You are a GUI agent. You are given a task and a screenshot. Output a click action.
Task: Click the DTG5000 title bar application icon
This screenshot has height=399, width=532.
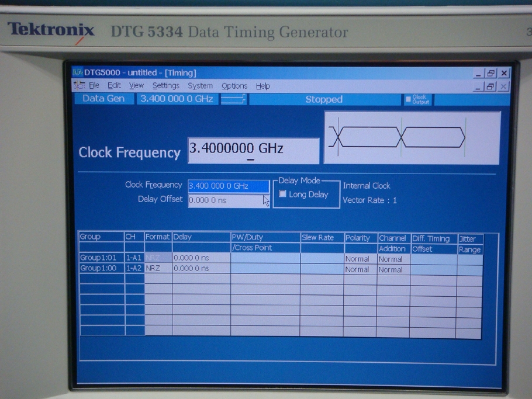[x=78, y=72]
